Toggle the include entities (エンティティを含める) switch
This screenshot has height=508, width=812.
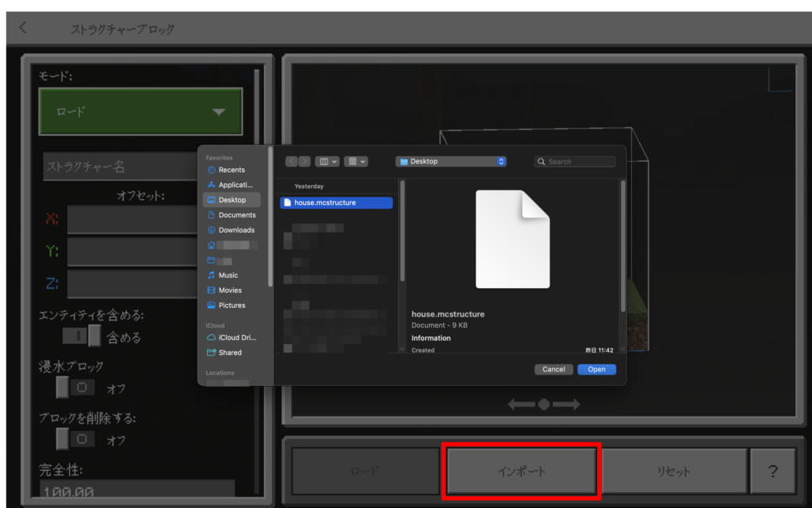[x=82, y=337]
